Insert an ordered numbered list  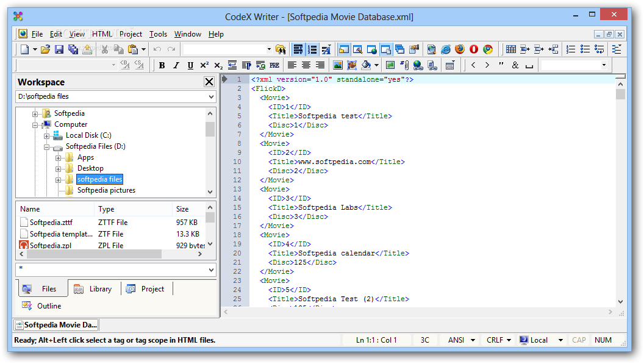tap(571, 50)
